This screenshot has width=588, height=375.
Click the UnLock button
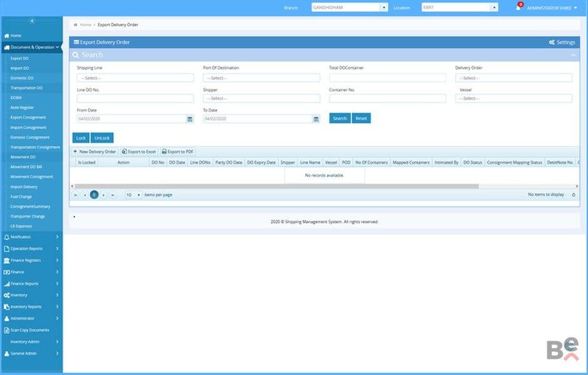pos(102,138)
